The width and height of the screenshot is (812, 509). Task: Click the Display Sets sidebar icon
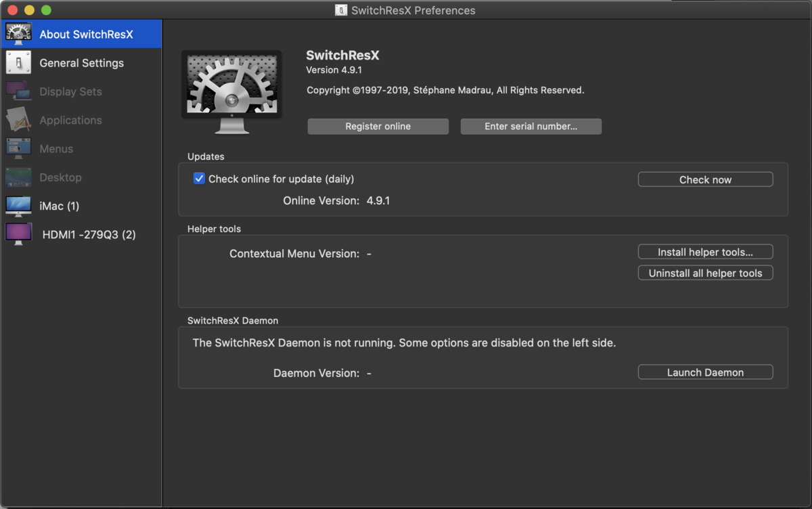[x=18, y=91]
